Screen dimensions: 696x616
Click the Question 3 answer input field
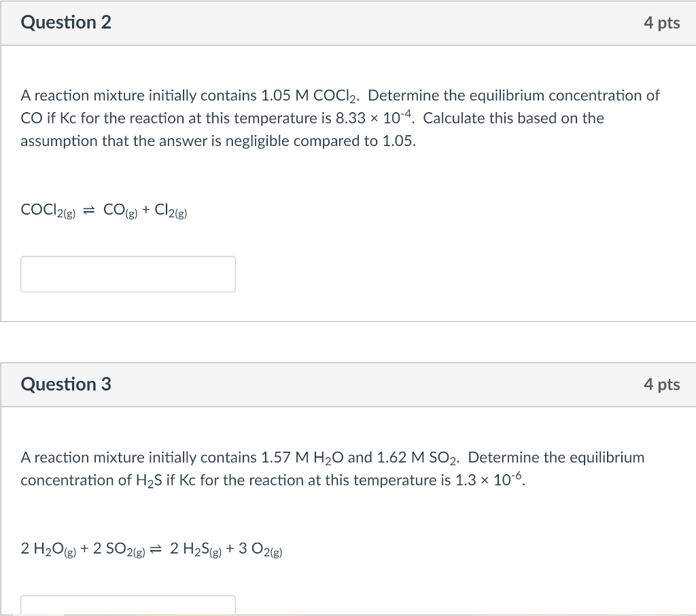[128, 606]
